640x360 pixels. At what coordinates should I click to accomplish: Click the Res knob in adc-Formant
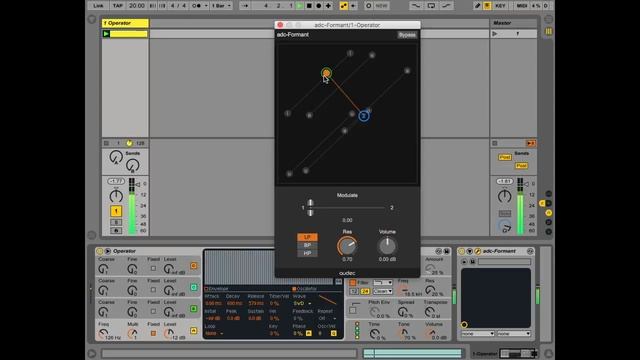tap(347, 246)
